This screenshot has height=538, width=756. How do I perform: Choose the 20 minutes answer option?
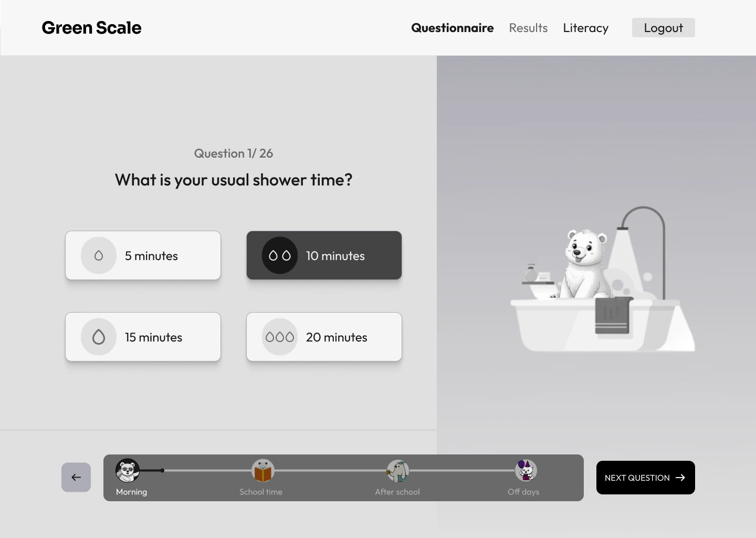pos(324,337)
